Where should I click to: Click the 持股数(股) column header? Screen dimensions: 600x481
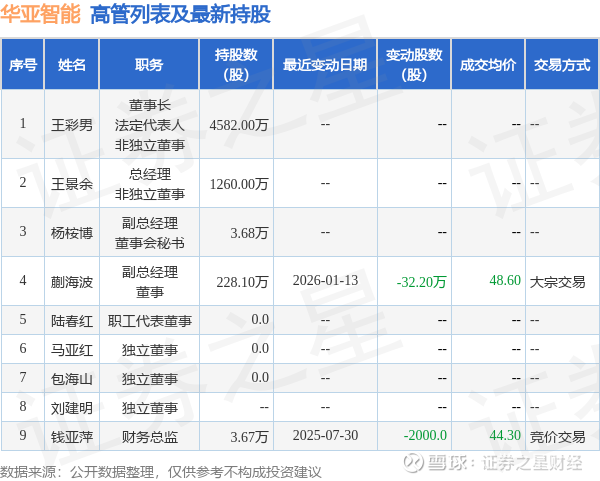(236, 64)
